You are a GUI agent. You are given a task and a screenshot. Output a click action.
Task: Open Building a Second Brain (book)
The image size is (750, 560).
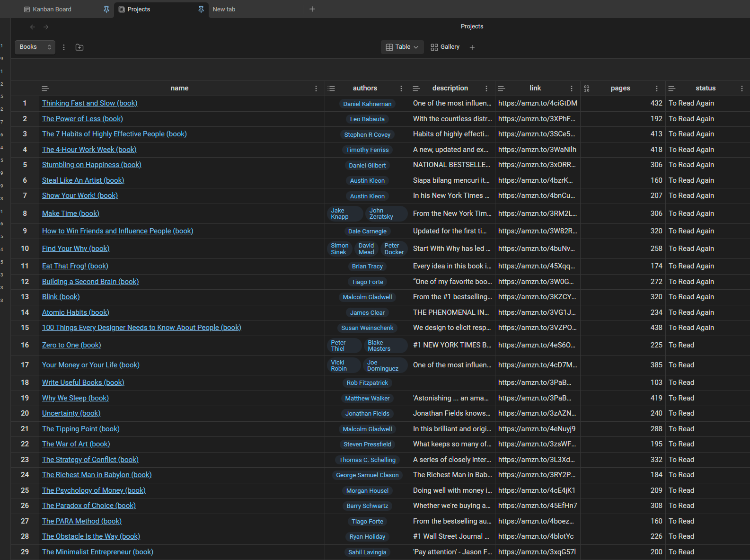pyautogui.click(x=90, y=282)
